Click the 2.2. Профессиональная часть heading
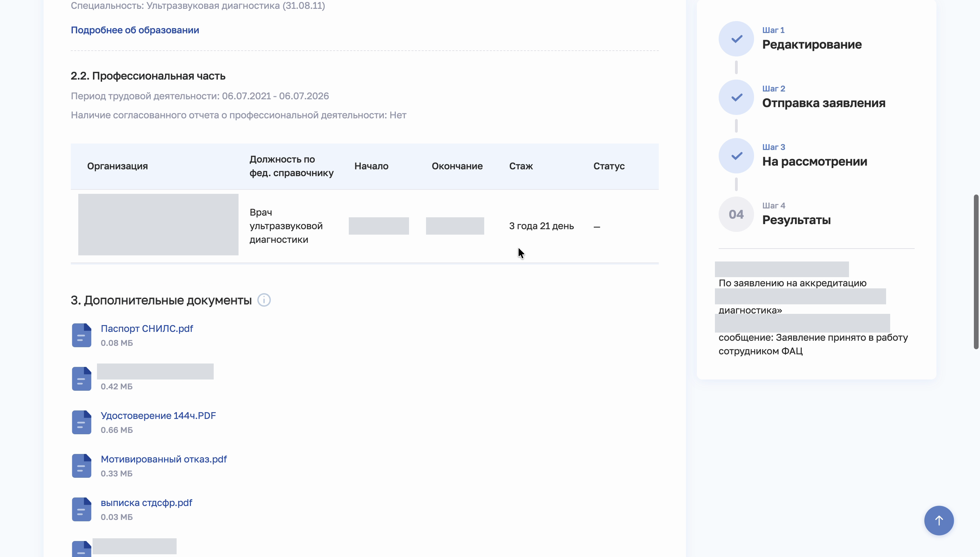Image resolution: width=980 pixels, height=557 pixels. [148, 76]
